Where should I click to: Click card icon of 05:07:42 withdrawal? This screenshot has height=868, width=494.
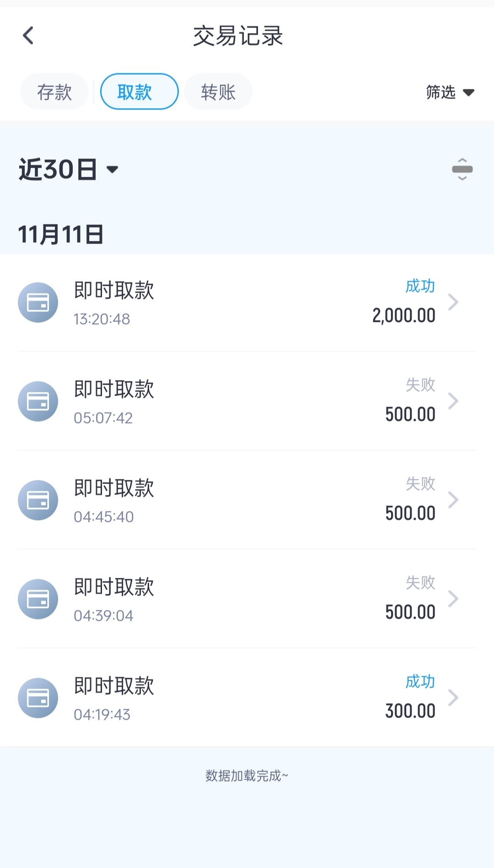click(x=38, y=401)
